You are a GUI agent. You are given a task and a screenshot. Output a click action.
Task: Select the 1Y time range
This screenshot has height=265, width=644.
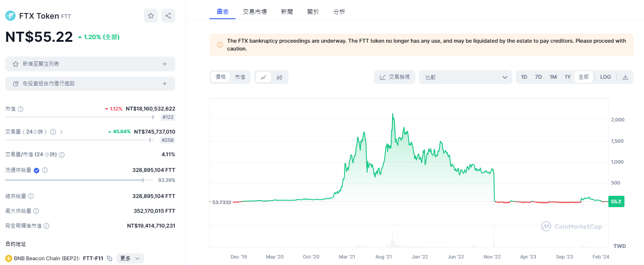coord(568,77)
